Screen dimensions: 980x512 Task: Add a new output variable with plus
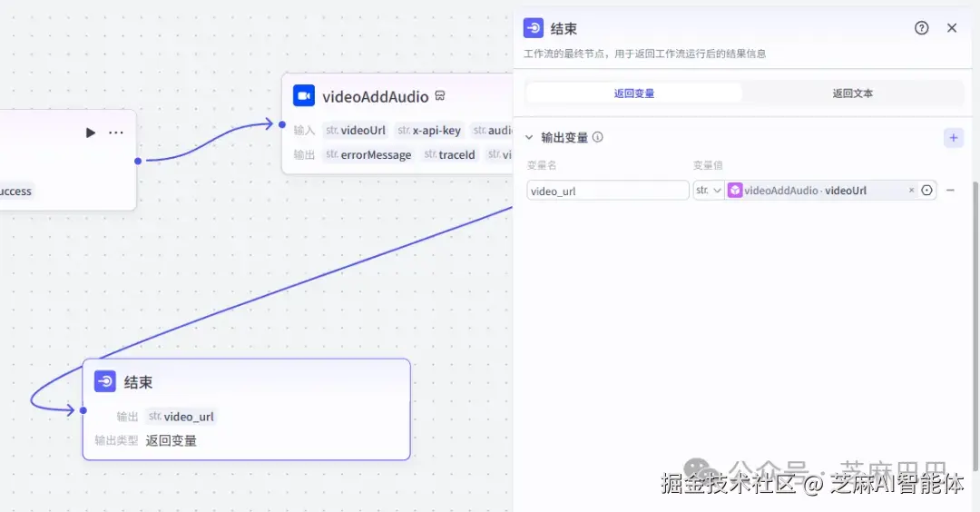953,138
